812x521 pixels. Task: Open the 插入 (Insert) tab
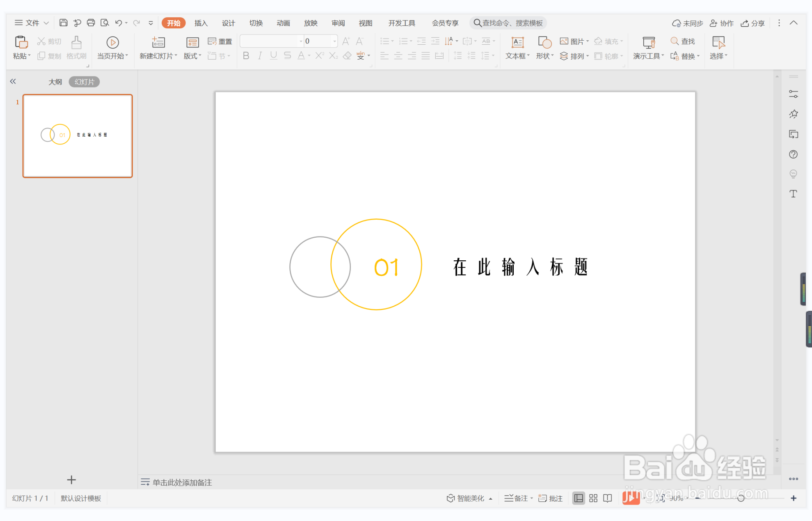click(x=201, y=23)
